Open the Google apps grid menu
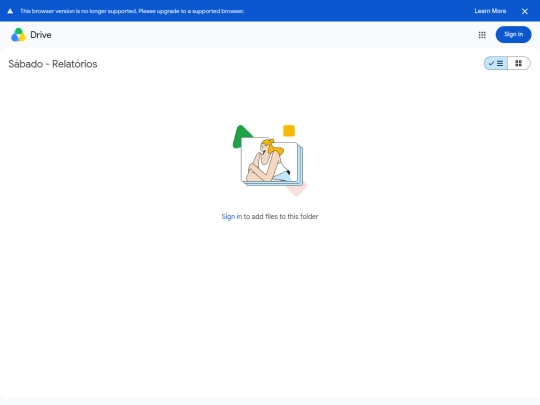Screen dimensions: 540x405 482,35
